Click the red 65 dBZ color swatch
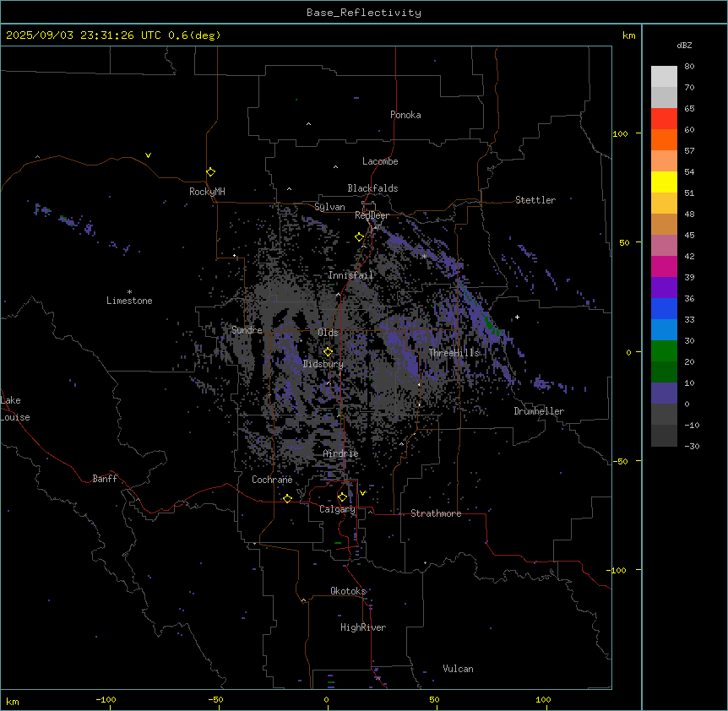728x711 pixels. point(664,118)
